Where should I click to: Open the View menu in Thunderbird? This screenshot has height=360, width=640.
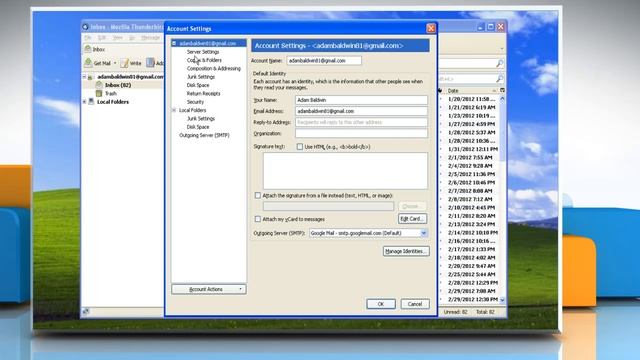tap(118, 38)
